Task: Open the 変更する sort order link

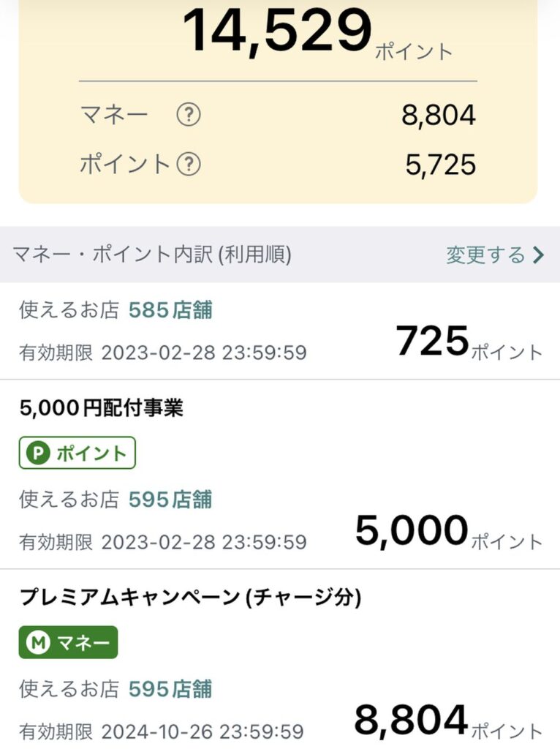Action: tap(485, 255)
